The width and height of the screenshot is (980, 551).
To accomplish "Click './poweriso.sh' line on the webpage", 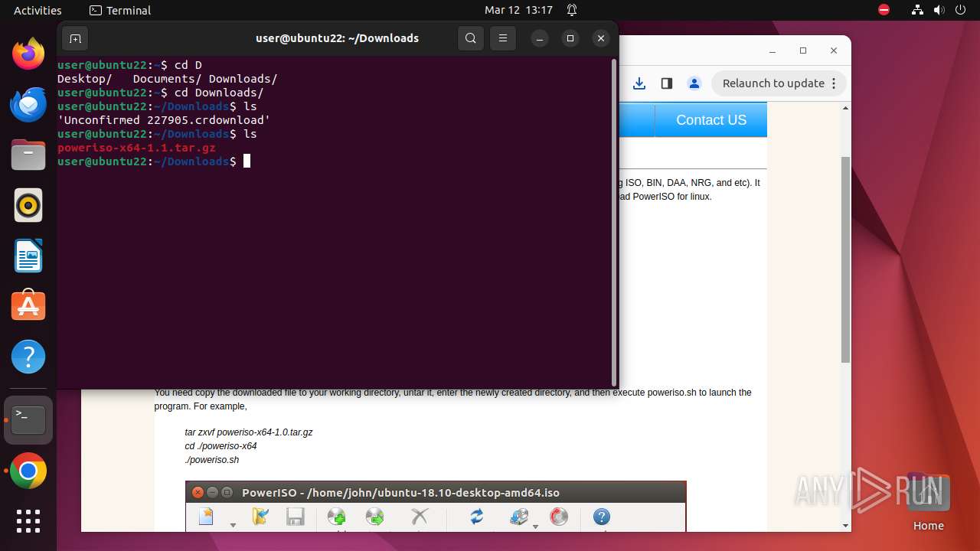I will pos(212,460).
